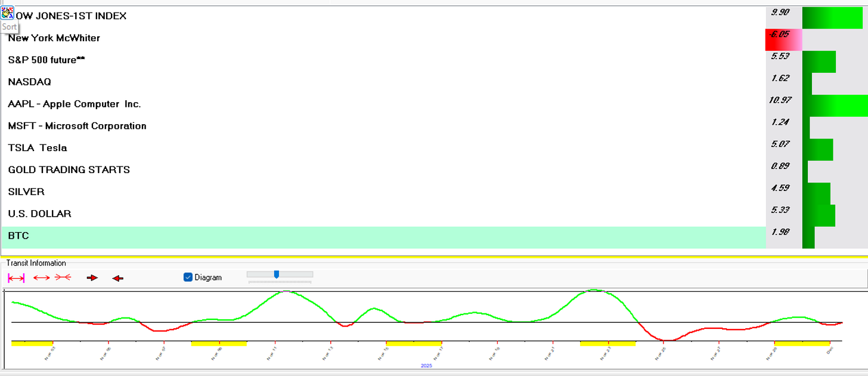Click the 4.59 value for Silver
The image size is (868, 376).
[780, 188]
